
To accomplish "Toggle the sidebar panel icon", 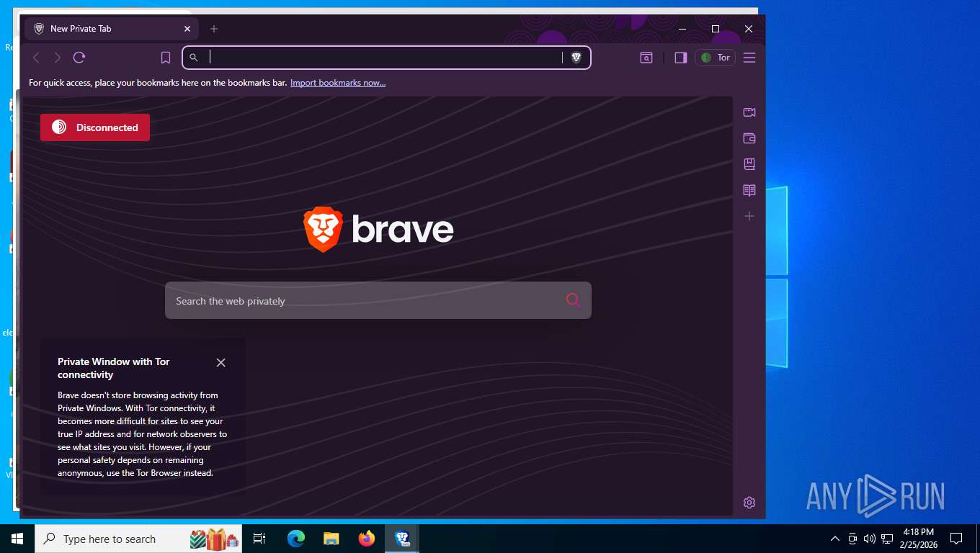I will (x=680, y=58).
